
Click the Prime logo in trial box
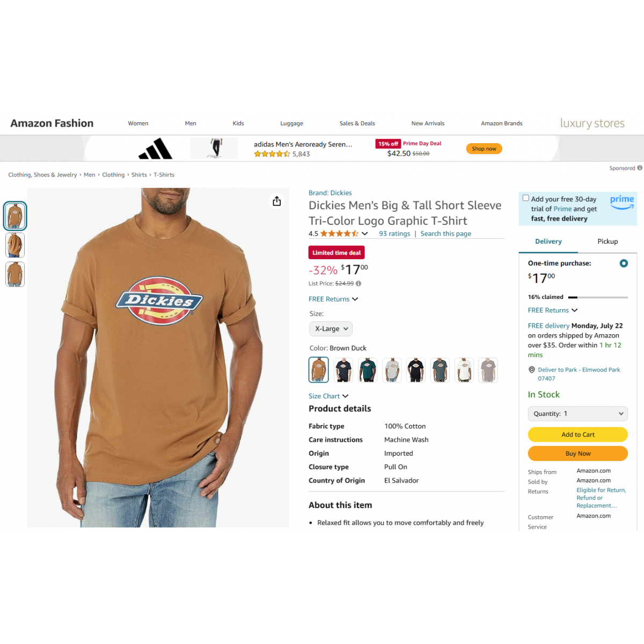click(x=622, y=202)
